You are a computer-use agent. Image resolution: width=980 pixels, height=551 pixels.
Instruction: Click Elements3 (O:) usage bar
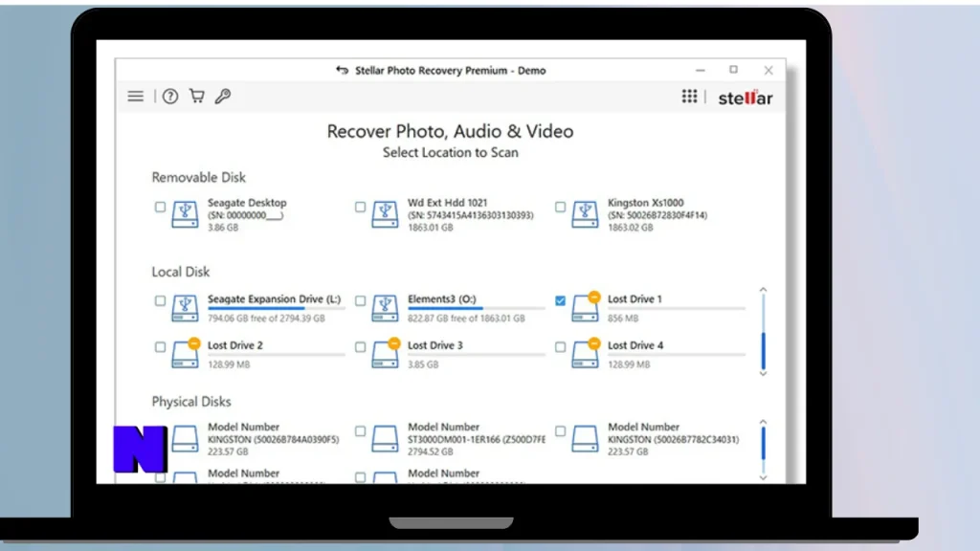tap(477, 308)
